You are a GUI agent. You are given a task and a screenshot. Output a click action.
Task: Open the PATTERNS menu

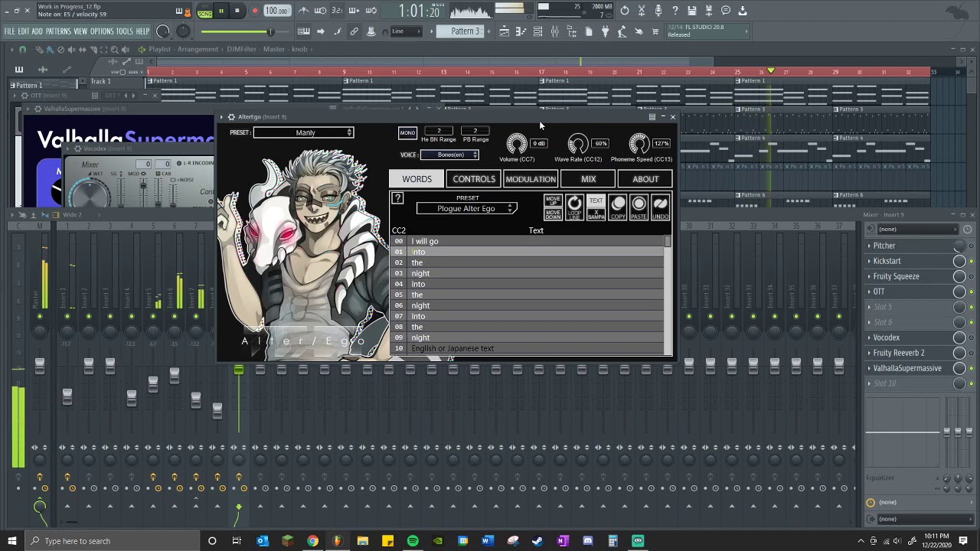(x=58, y=31)
